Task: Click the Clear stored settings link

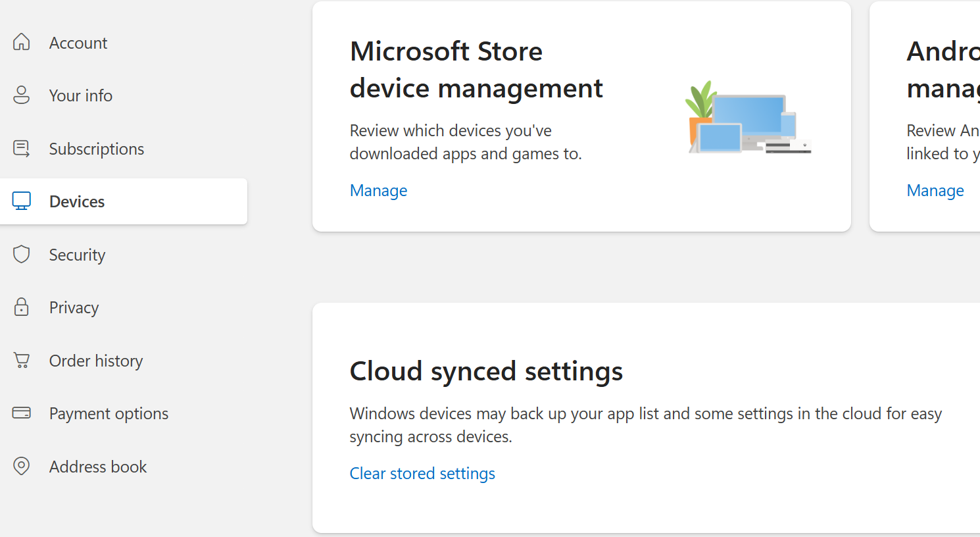Action: [422, 474]
